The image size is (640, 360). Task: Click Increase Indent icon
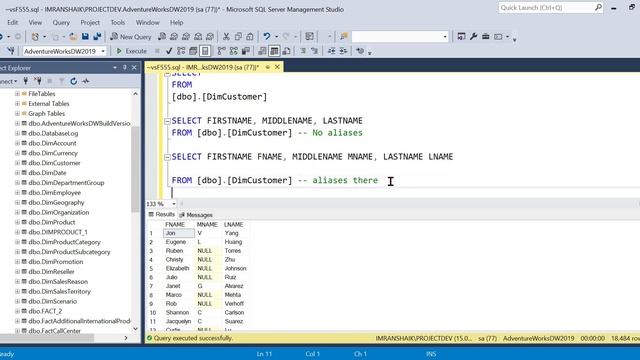click(x=343, y=51)
